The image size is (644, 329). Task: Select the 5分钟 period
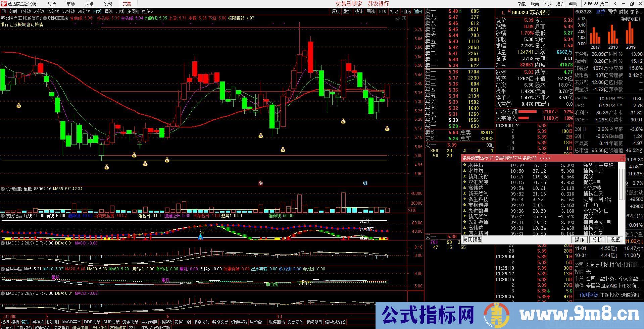[39, 11]
